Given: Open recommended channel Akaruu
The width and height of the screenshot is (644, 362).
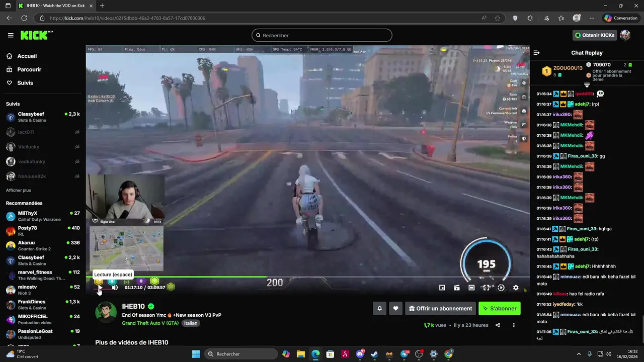Looking at the screenshot, I should pyautogui.click(x=43, y=245).
